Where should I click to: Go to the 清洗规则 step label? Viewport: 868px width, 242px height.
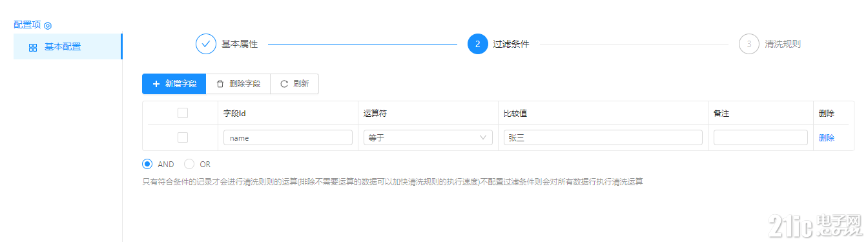(783, 45)
